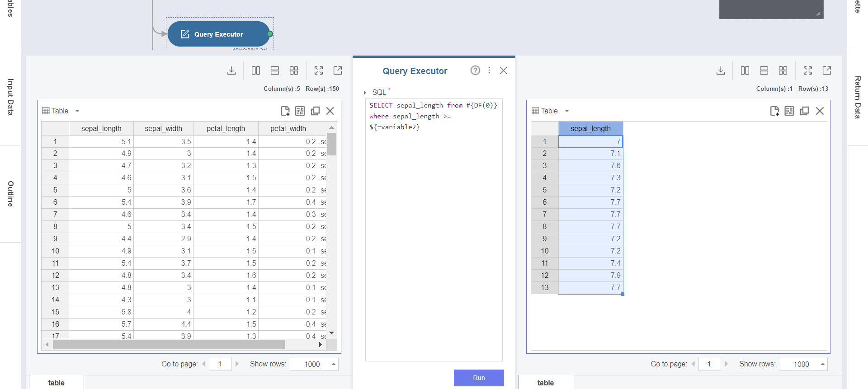
Task: Click Run button
Action: (x=479, y=378)
